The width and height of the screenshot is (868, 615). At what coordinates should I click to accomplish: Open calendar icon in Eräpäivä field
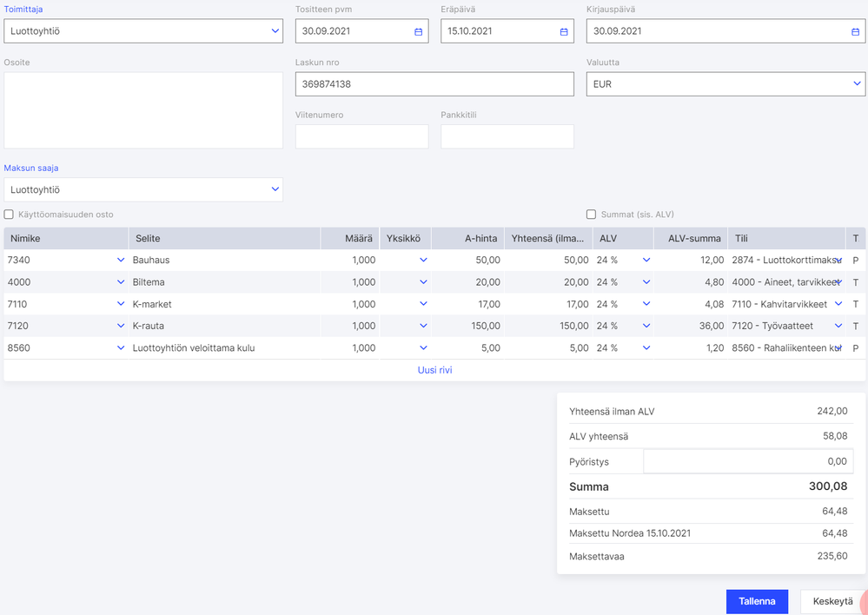tap(564, 31)
